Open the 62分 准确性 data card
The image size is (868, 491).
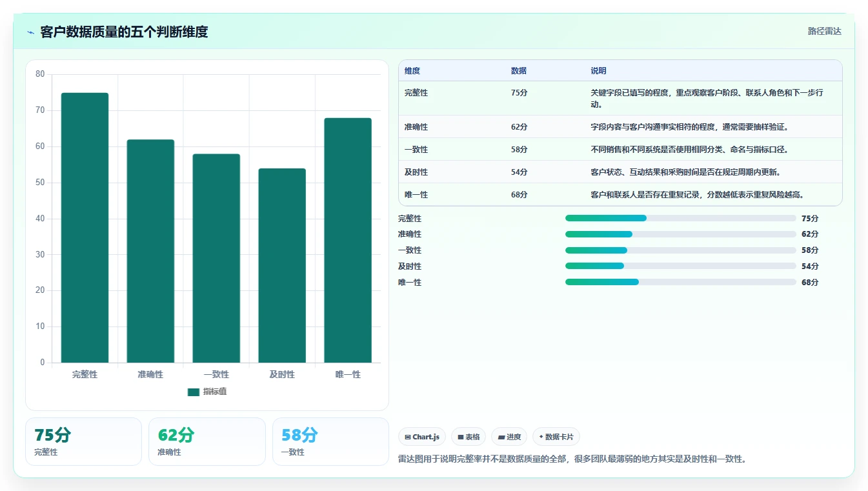click(207, 441)
